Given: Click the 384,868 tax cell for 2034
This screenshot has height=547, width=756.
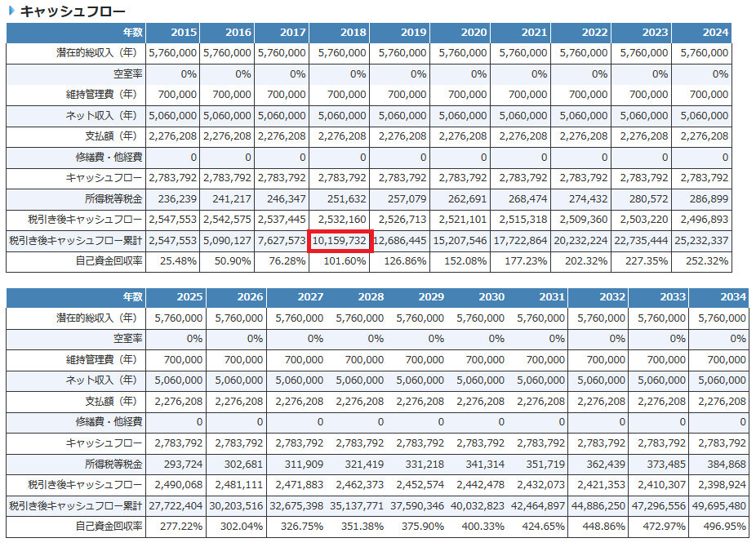Looking at the screenshot, I should pyautogui.click(x=718, y=464).
